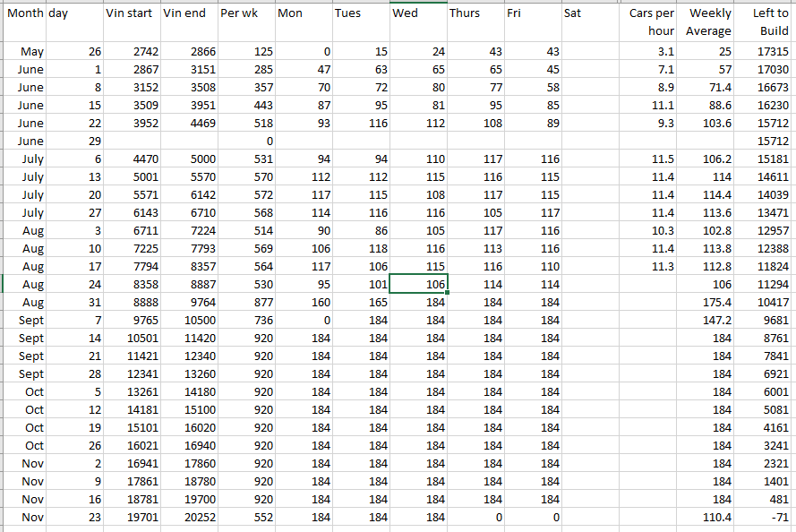
Task: Click the Vin end cell showing 20252
Action: pos(188,518)
